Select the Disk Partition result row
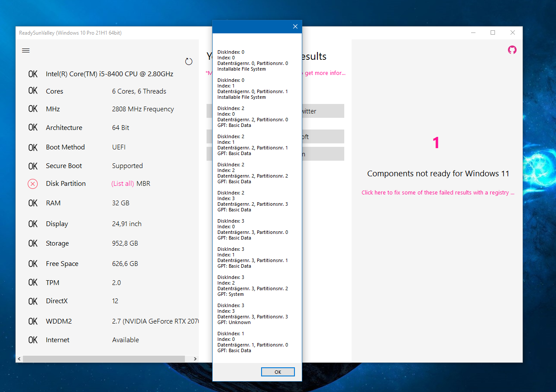 point(65,184)
